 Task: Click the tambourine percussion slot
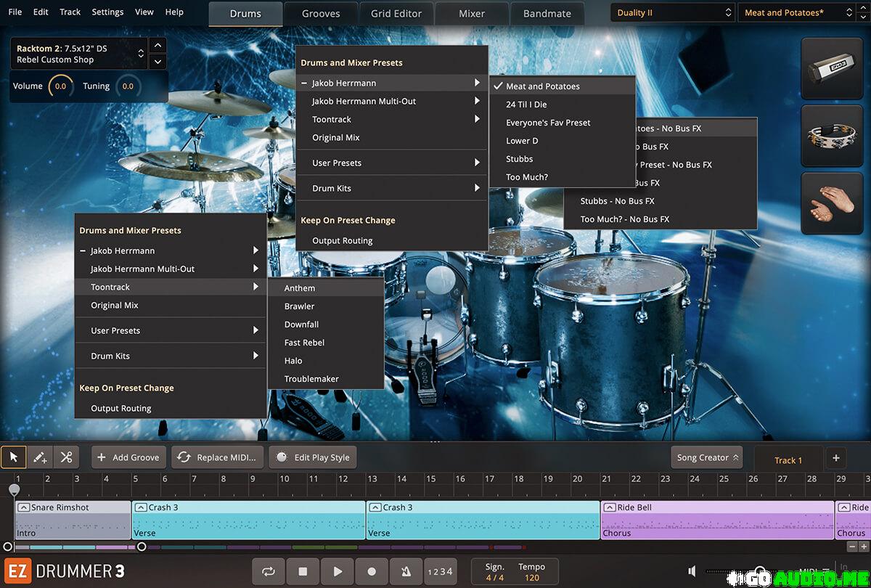(832, 136)
